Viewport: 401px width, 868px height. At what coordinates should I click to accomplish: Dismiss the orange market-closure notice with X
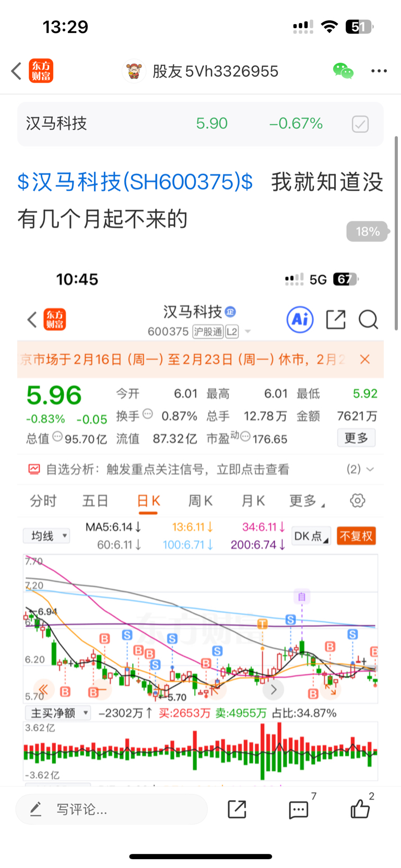(x=365, y=359)
